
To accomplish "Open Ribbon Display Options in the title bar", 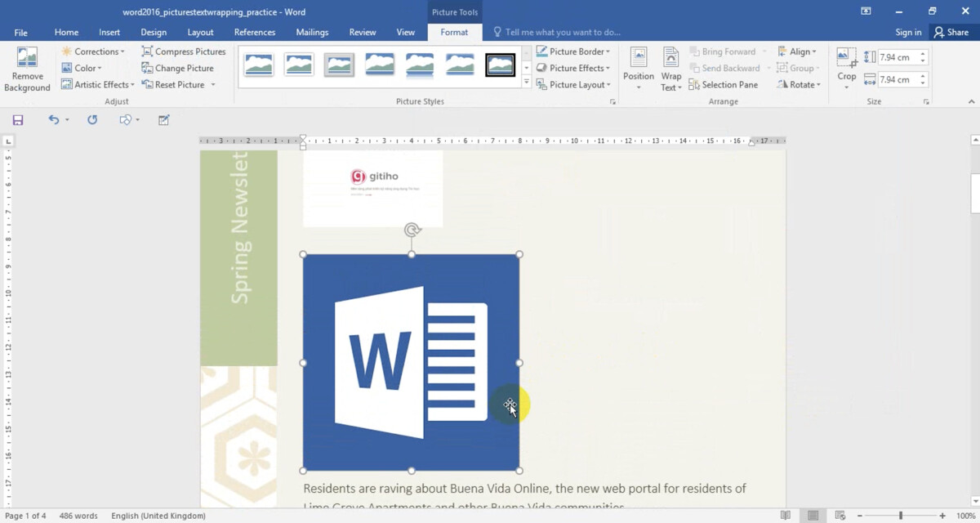I will coord(866,11).
